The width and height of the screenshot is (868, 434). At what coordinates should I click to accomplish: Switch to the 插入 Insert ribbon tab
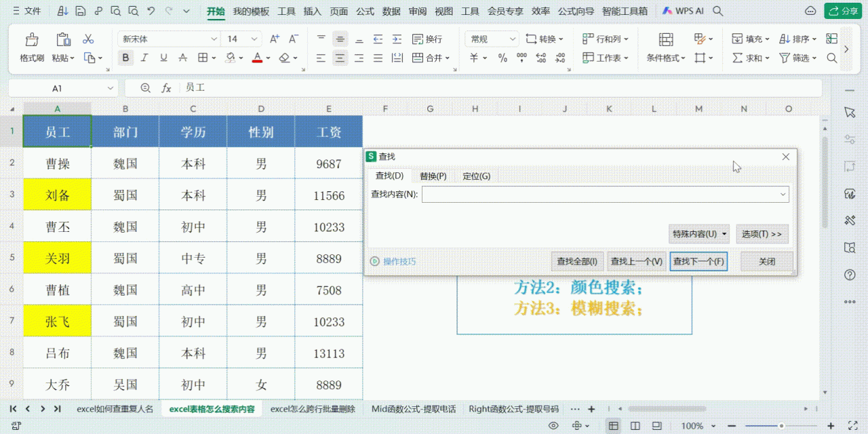[x=313, y=12]
